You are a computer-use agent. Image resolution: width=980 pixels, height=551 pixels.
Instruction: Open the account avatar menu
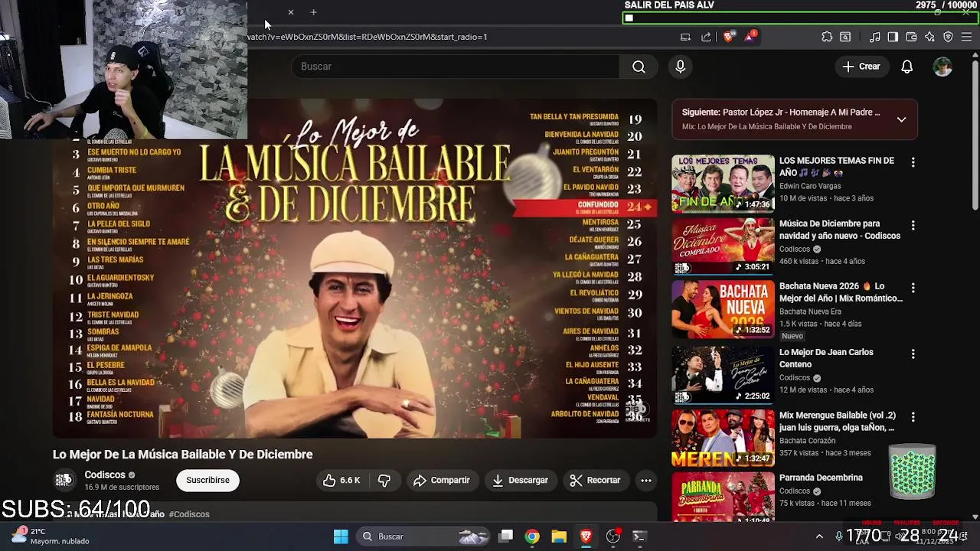942,67
